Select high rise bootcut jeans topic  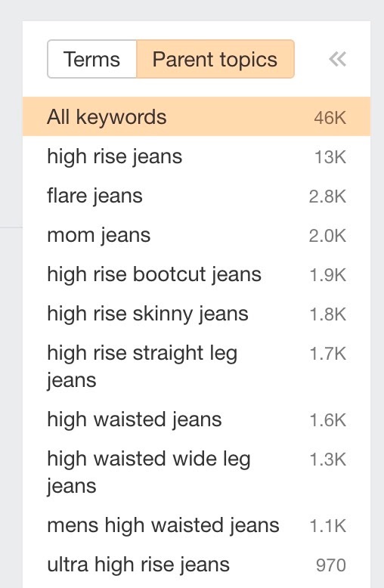(197, 274)
